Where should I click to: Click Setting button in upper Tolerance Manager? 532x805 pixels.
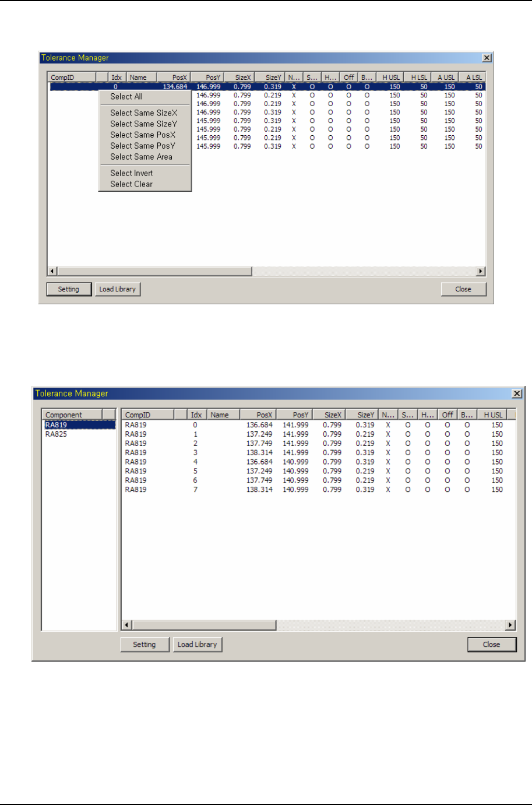(x=69, y=289)
